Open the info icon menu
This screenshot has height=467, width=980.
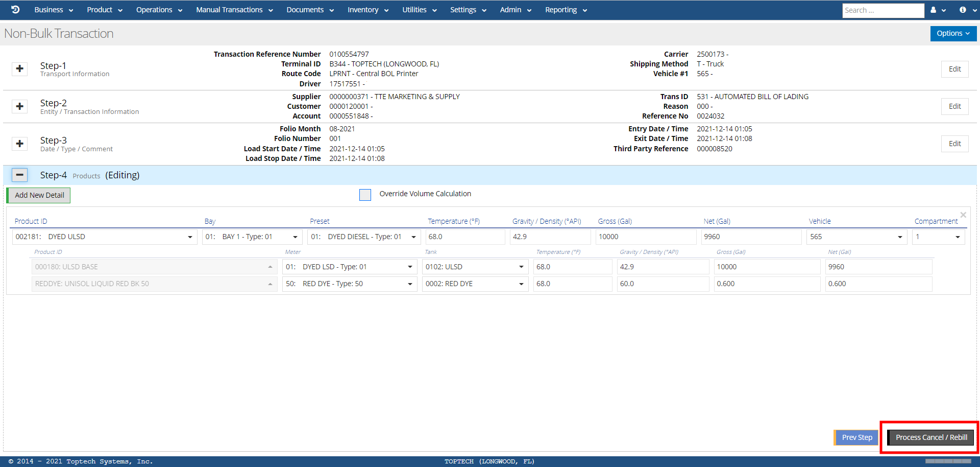[x=967, y=10]
